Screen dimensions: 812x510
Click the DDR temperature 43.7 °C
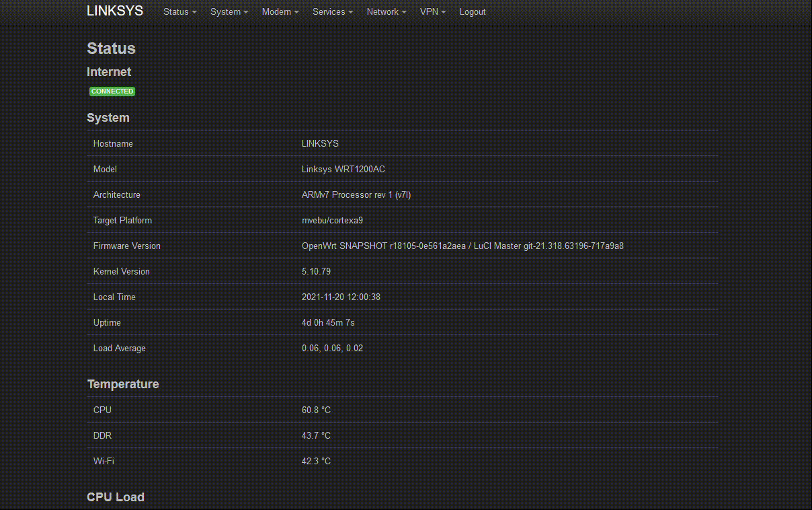coord(316,435)
